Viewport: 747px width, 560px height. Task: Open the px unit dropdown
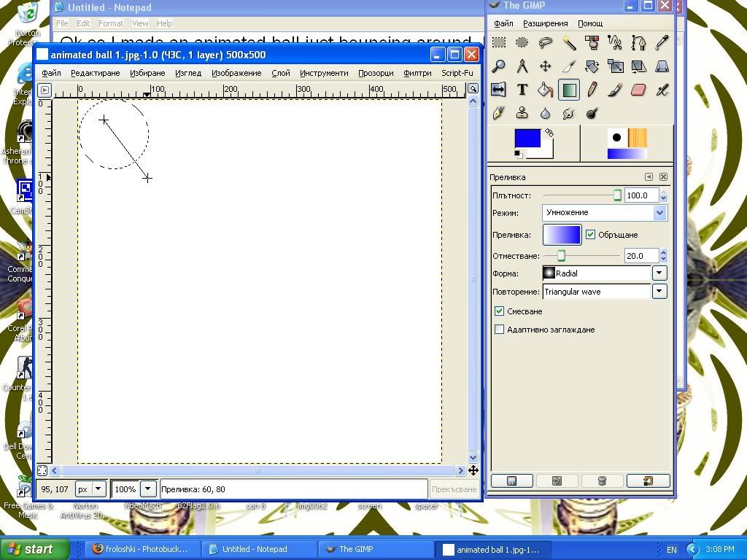tap(98, 489)
